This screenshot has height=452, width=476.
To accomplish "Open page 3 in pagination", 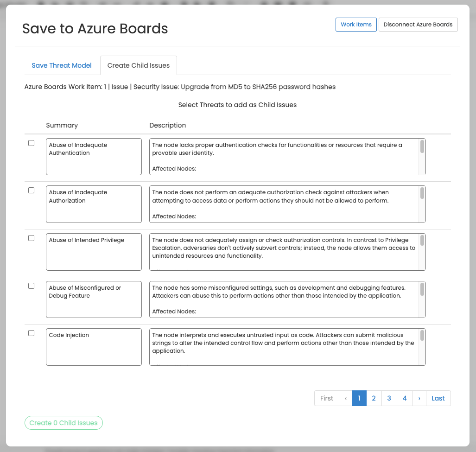I will point(389,398).
